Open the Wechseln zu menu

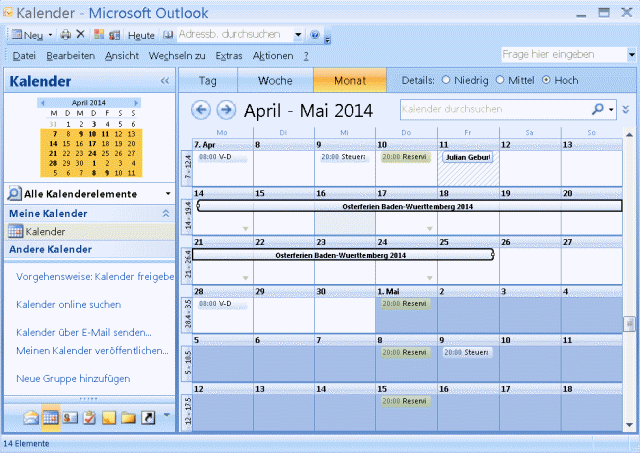[177, 56]
